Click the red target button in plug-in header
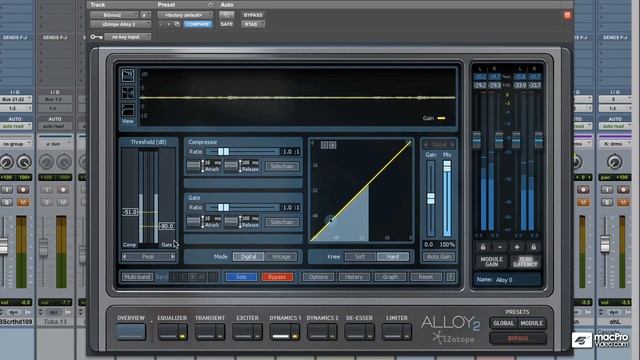This screenshot has height=360, width=640. click(x=567, y=15)
